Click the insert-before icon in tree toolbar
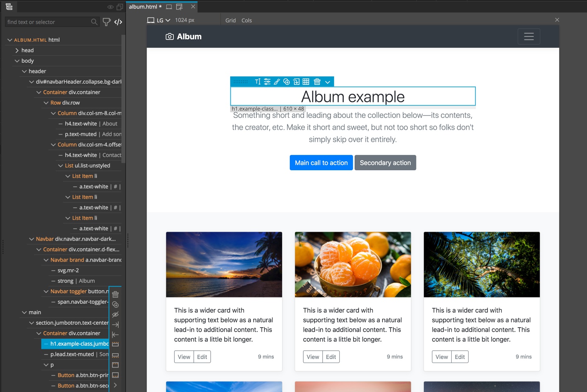 [115, 345]
